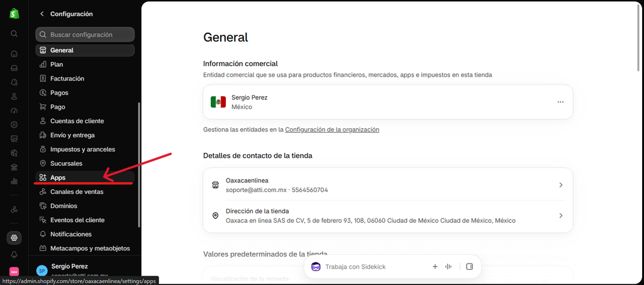This screenshot has width=644, height=285.
Task: Click the Shopify bag logo
Action: click(14, 14)
